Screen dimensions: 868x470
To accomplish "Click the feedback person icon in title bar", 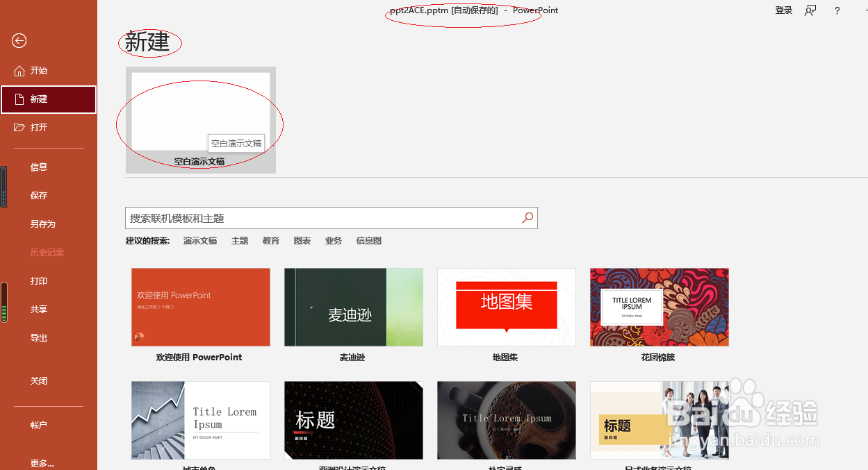I will click(810, 10).
